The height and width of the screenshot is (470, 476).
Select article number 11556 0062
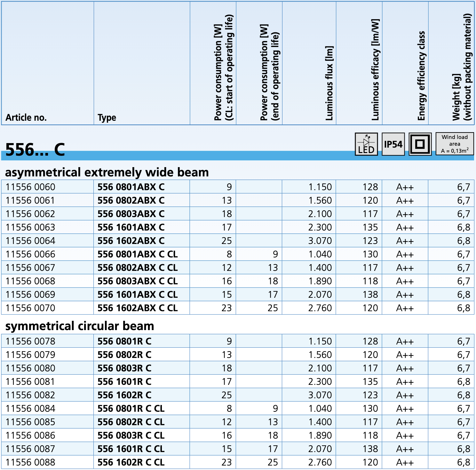[30, 214]
